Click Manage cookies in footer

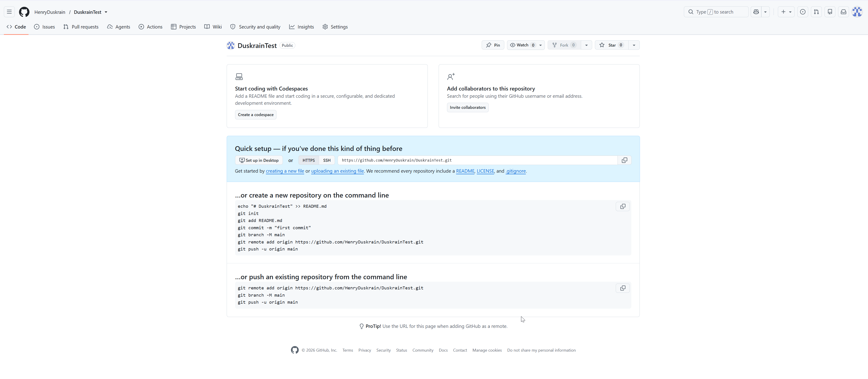pyautogui.click(x=487, y=350)
